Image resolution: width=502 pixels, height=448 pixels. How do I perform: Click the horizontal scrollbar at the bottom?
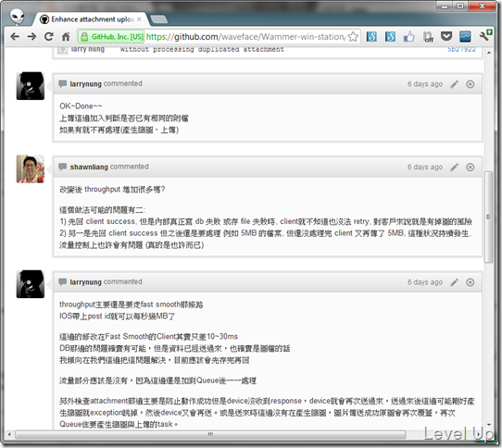[210, 434]
